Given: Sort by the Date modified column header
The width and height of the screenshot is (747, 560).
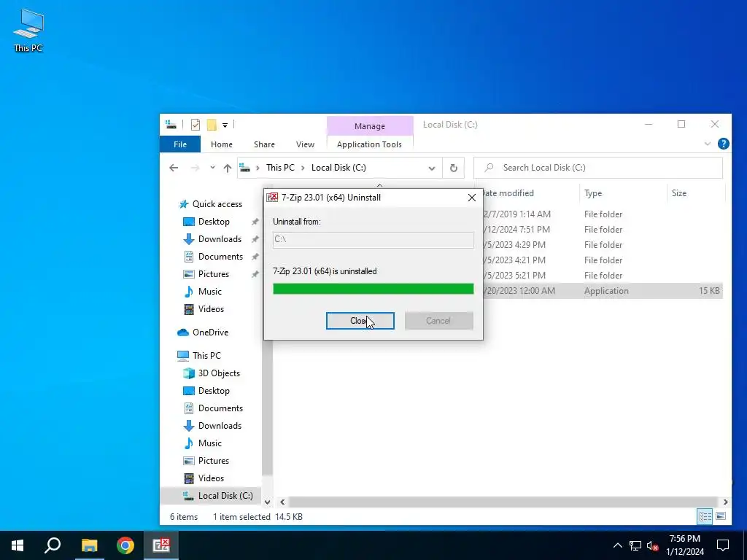Looking at the screenshot, I should [x=508, y=192].
